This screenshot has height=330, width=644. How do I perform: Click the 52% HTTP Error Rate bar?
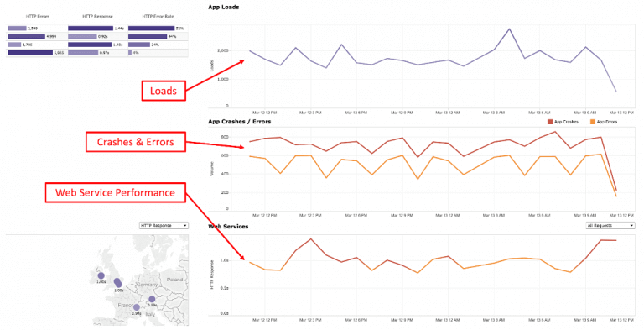click(x=151, y=29)
